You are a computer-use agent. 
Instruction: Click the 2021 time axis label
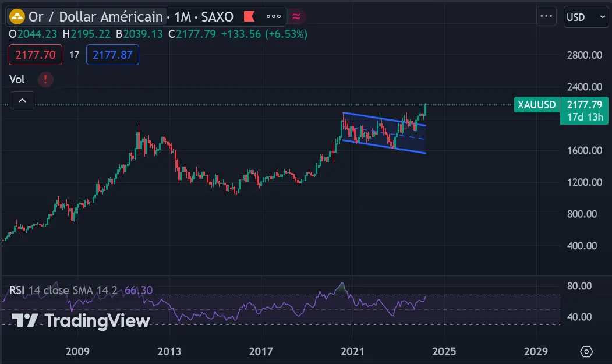[x=352, y=352]
